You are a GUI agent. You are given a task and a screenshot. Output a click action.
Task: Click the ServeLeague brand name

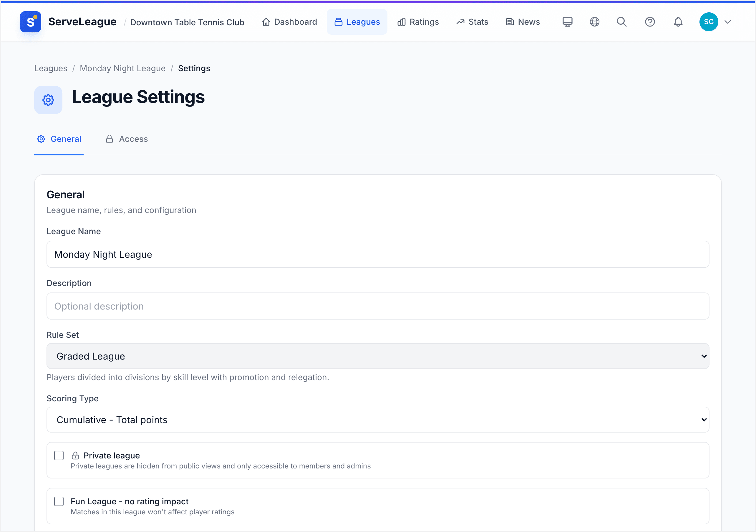tap(82, 22)
